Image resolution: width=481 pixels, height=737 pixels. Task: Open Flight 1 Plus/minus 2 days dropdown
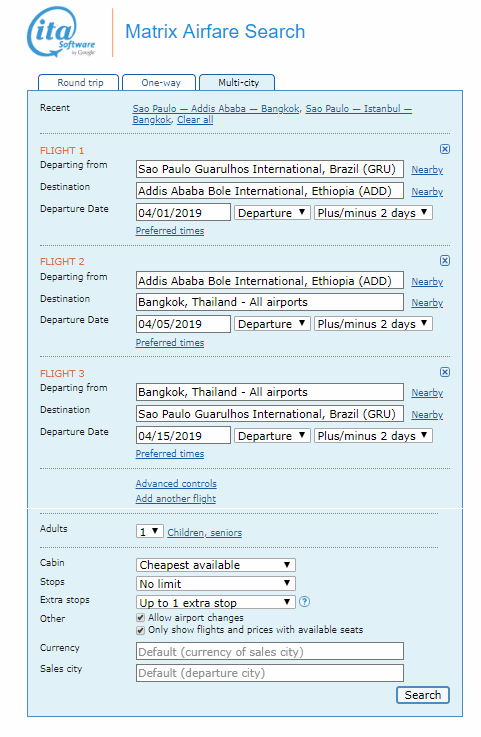point(373,212)
